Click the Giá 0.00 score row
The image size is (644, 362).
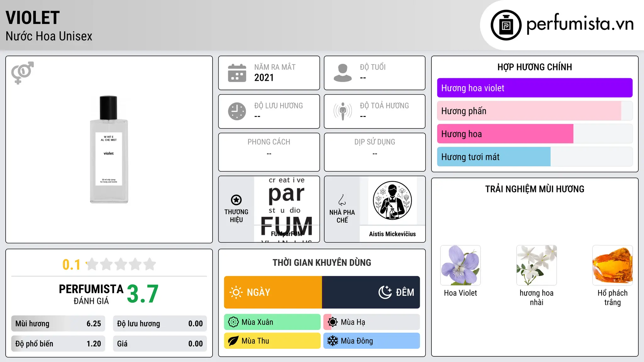(160, 344)
